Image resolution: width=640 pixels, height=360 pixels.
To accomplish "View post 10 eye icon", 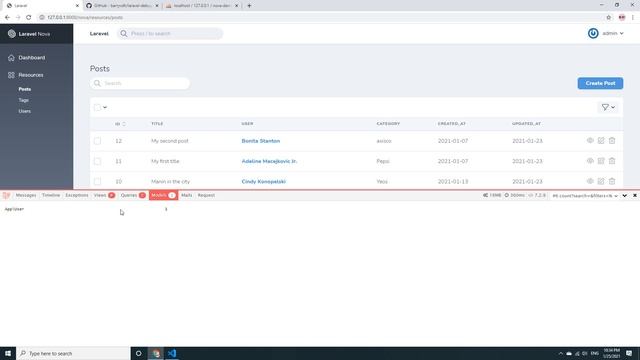I will (590, 181).
